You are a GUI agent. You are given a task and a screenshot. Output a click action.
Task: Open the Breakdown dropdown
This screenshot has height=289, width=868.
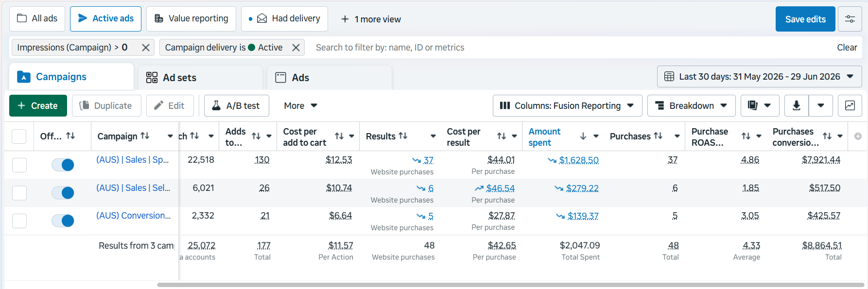691,105
